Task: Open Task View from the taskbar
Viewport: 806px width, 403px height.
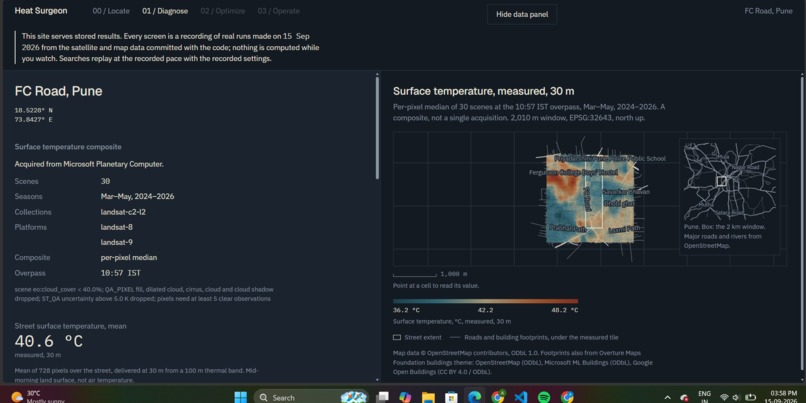Action: (382, 397)
